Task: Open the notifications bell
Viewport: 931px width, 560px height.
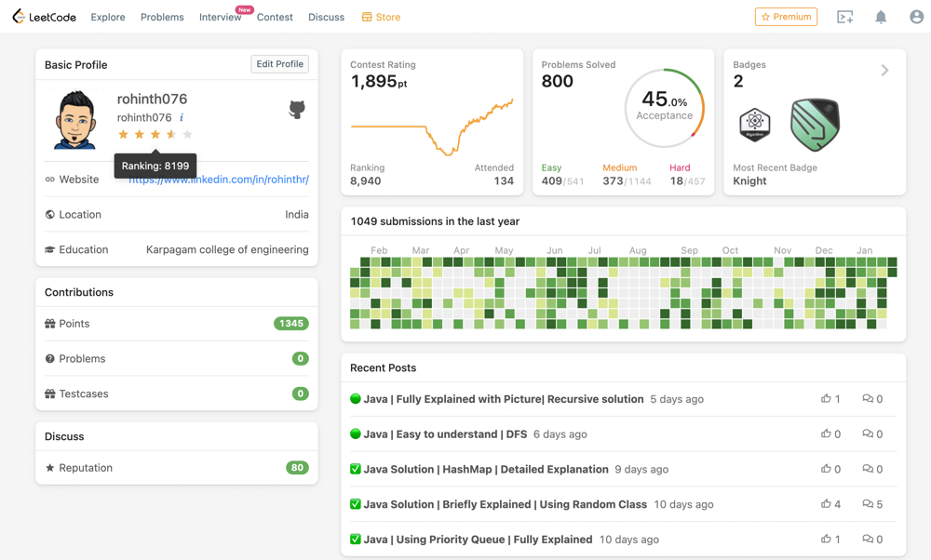Action: click(881, 17)
